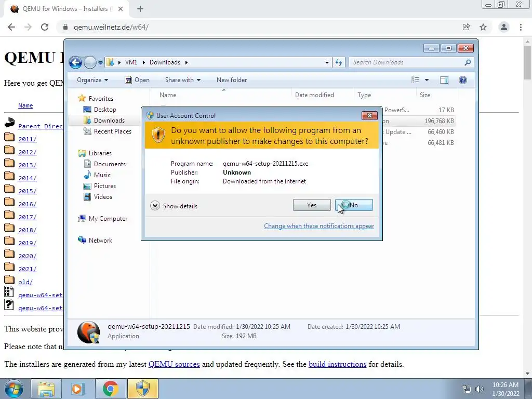Screen dimensions: 532x399
Task: Bookmark this page star icon
Action: (x=483, y=27)
